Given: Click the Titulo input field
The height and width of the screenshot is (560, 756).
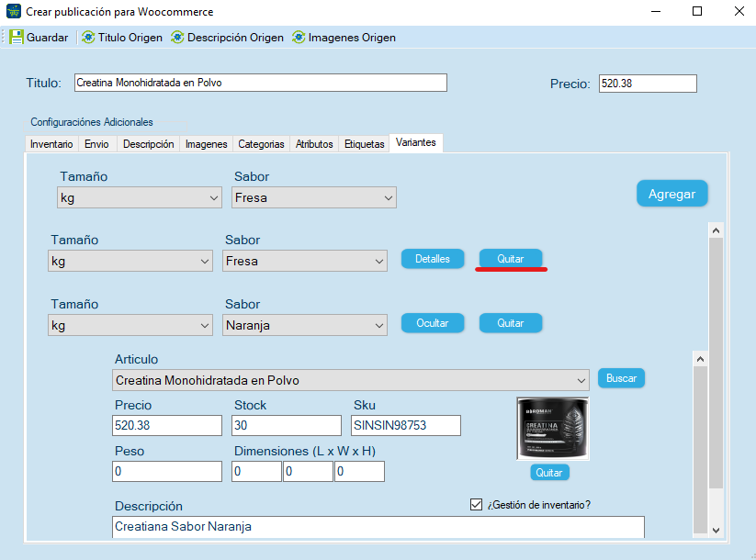Looking at the screenshot, I should click(260, 83).
